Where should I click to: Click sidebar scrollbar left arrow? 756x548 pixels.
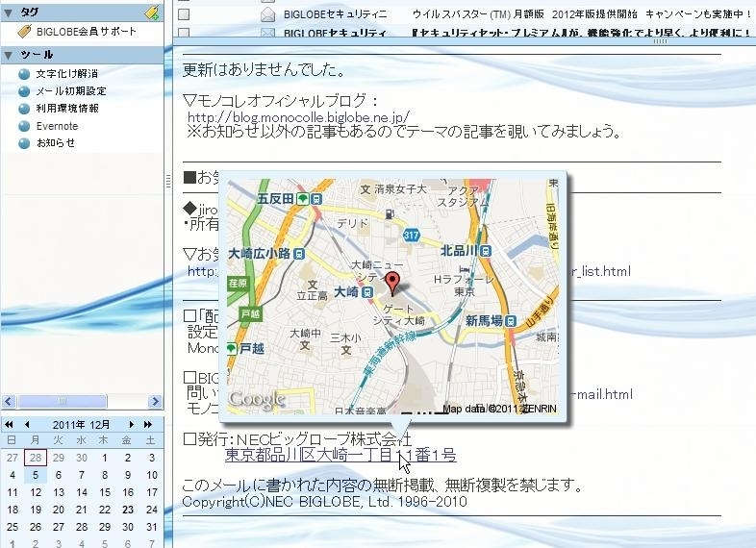click(x=10, y=401)
